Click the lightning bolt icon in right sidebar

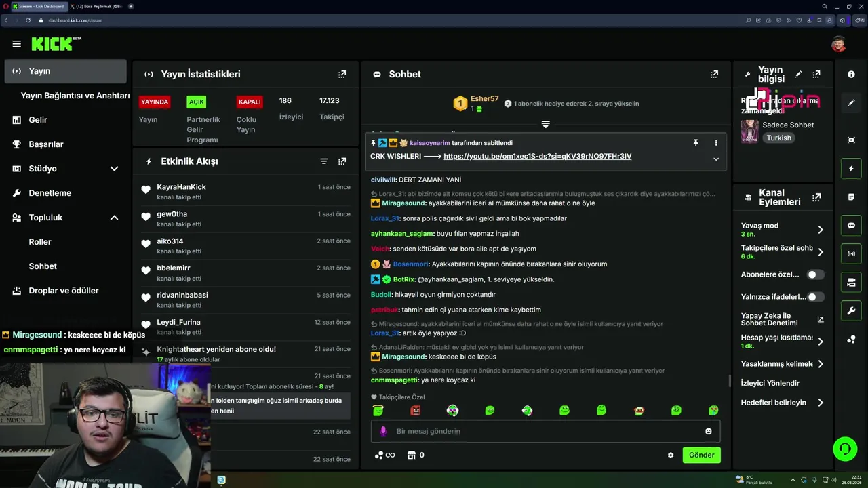pyautogui.click(x=851, y=168)
